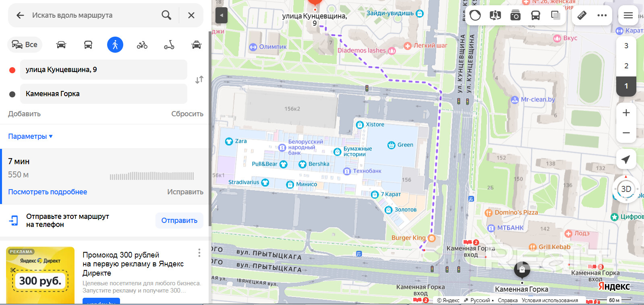Expand the 'Параметры' dropdown
The image size is (644, 305).
pos(30,136)
